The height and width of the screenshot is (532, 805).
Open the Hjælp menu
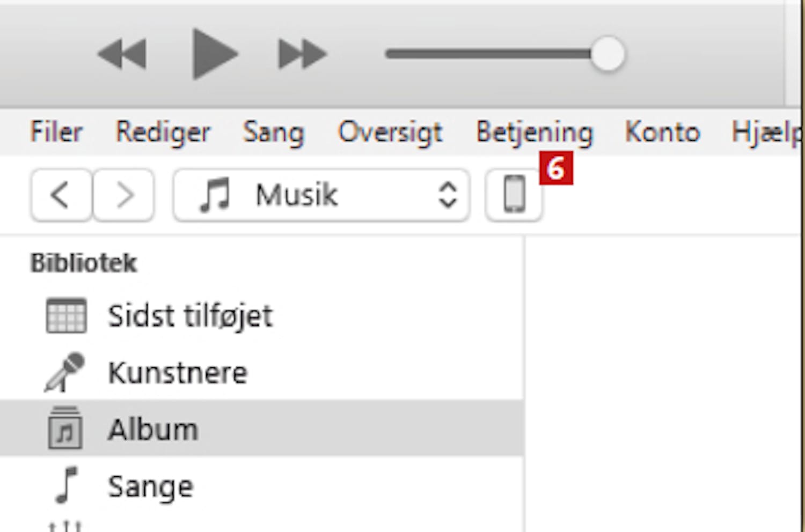point(766,132)
